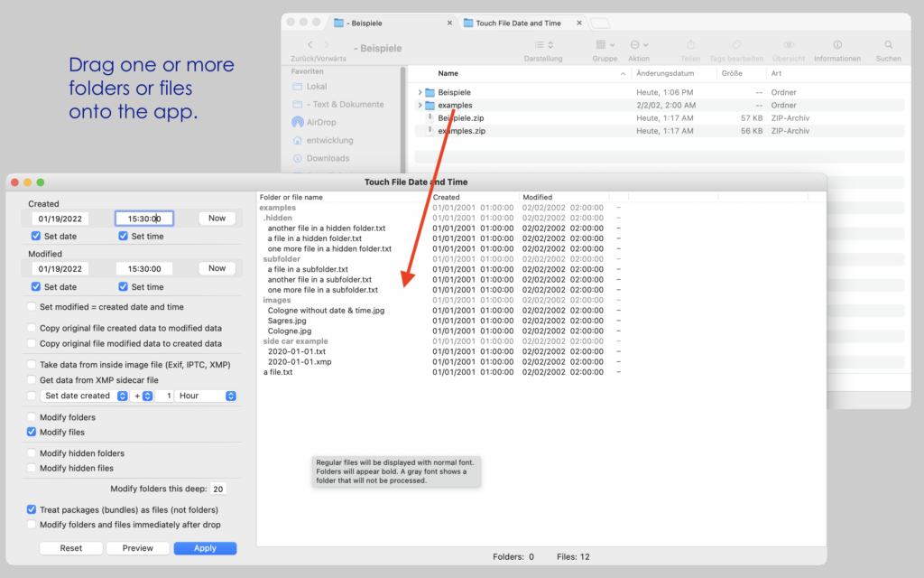The image size is (924, 578).
Task: Open Informationen info icon in Finder toolbar
Action: click(836, 45)
